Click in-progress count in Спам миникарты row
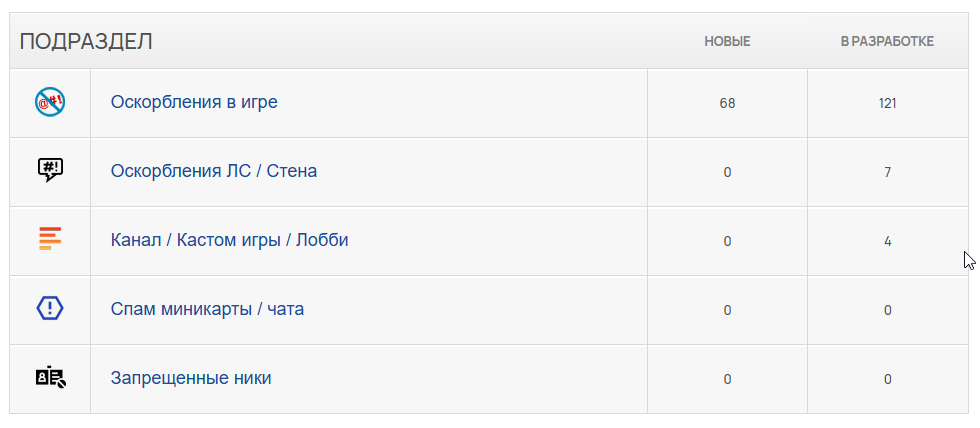 click(x=888, y=310)
